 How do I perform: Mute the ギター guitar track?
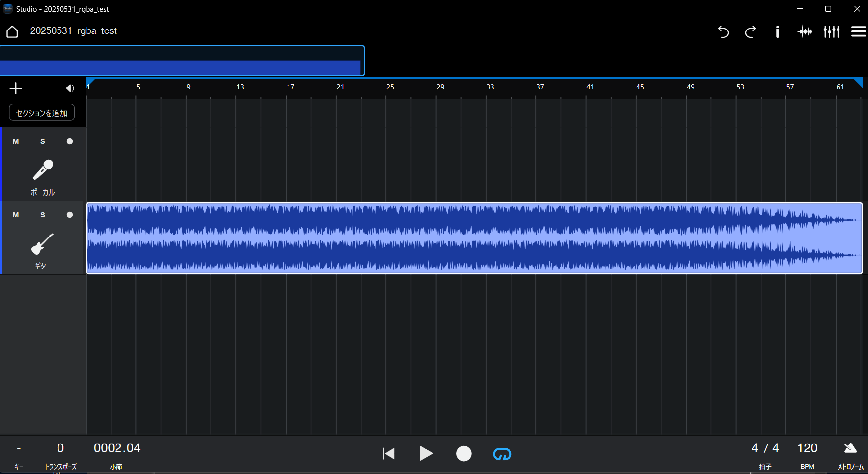[16, 215]
